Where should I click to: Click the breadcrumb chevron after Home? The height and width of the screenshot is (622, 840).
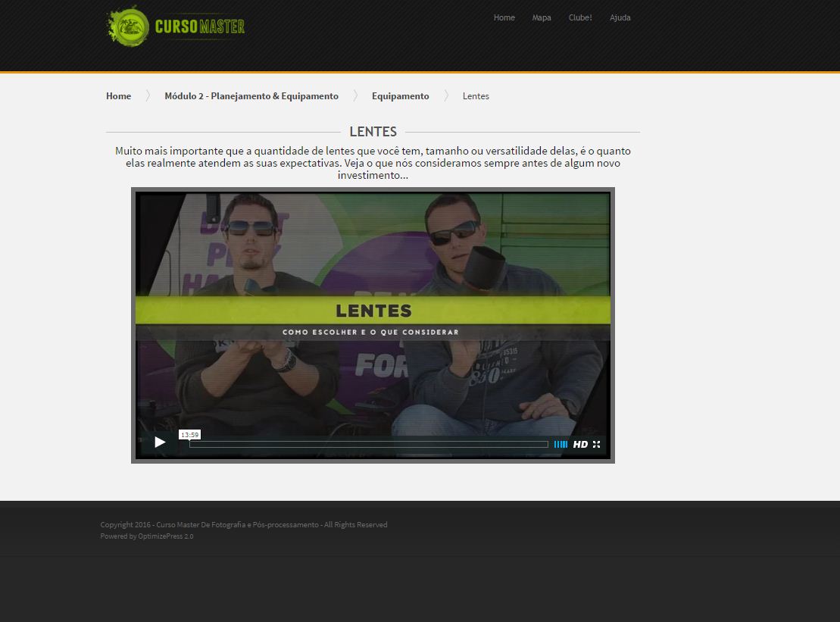148,96
